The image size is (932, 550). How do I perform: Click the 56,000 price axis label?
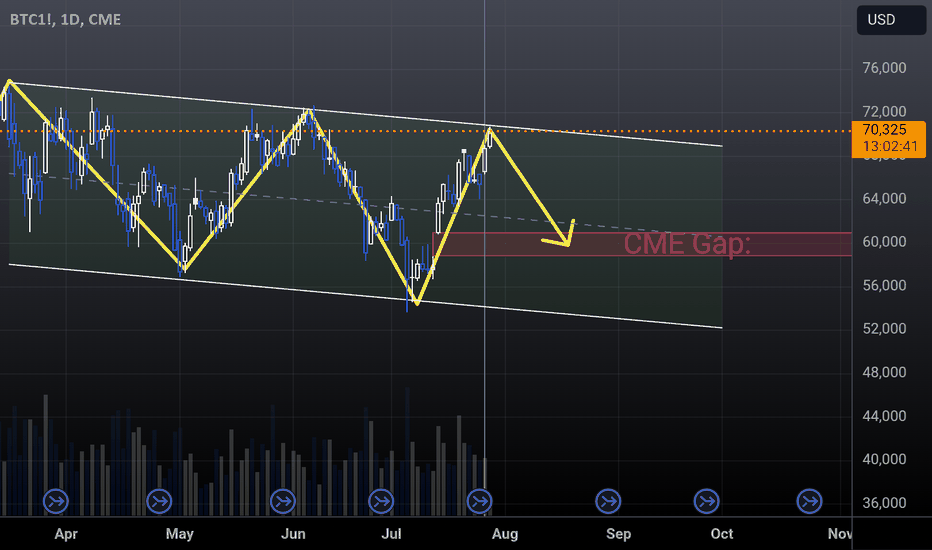884,285
